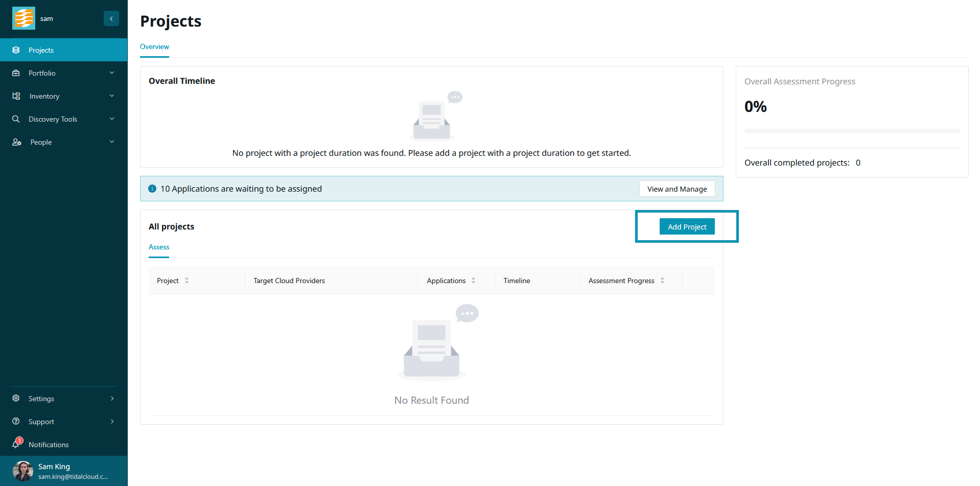The height and width of the screenshot is (486, 980).
Task: Click the Portfolio briefcase icon
Action: pos(16,73)
